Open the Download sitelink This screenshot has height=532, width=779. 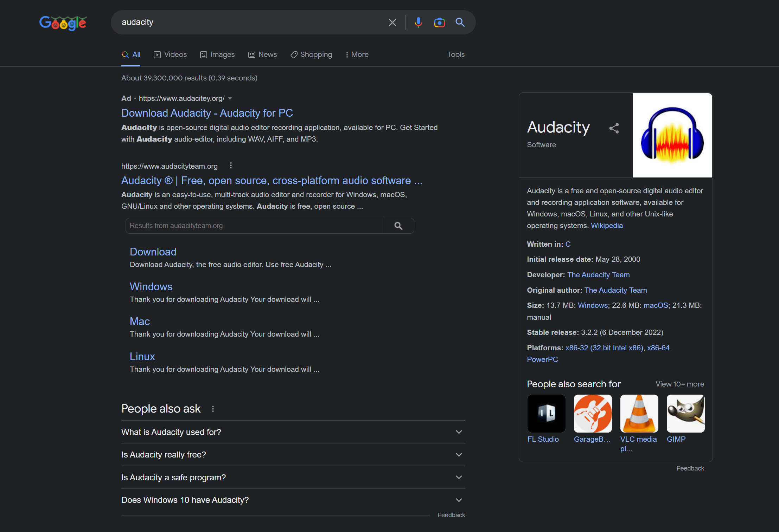point(153,252)
